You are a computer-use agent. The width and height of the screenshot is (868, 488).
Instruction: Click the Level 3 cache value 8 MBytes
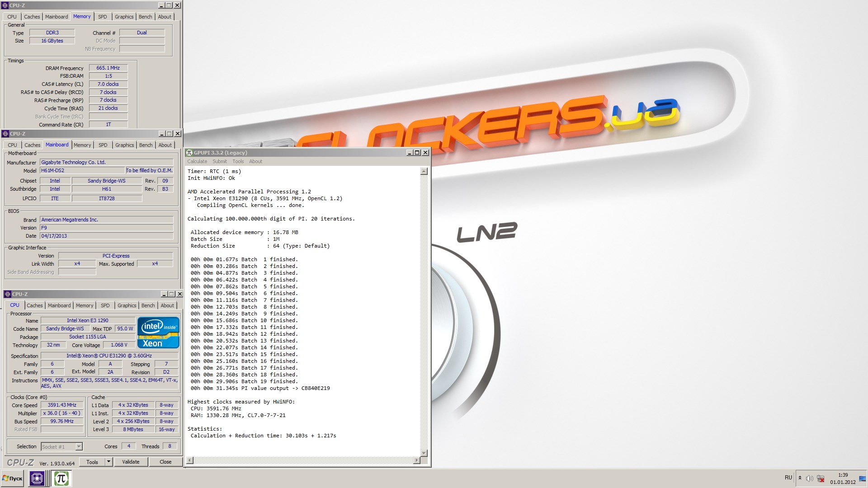(x=133, y=429)
